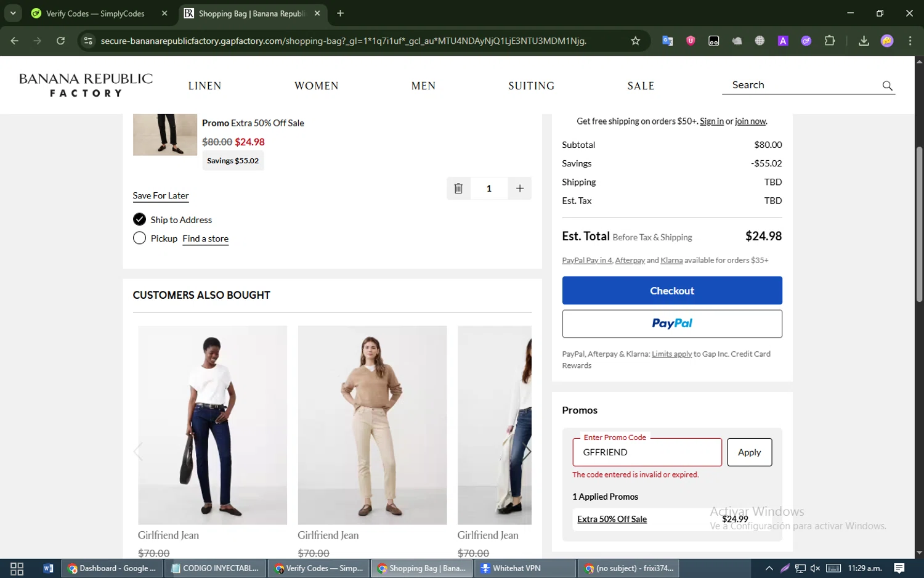Viewport: 924px width, 578px height.
Task: Pay with the PayPal button
Action: point(672,324)
